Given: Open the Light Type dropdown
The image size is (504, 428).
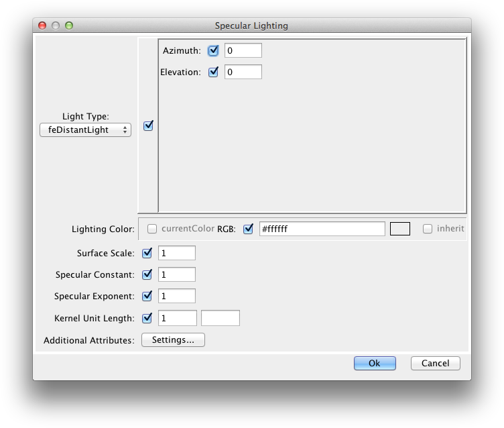Looking at the screenshot, I should click(x=85, y=130).
